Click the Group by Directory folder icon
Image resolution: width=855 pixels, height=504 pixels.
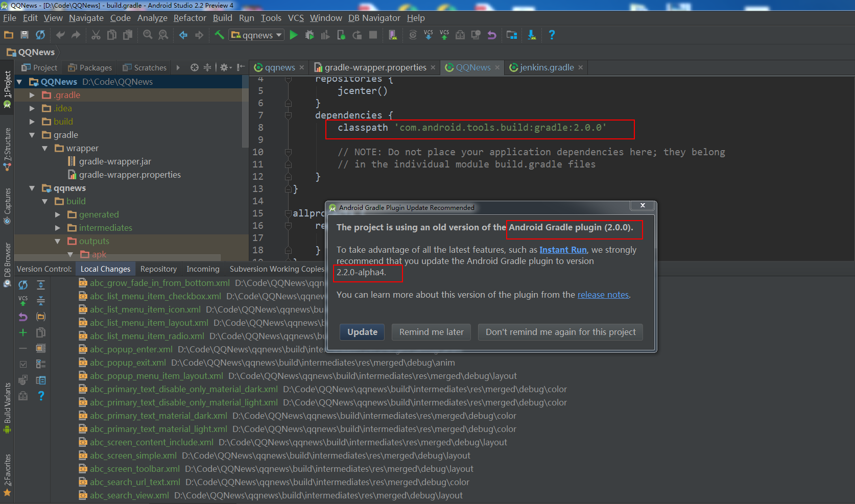41,317
